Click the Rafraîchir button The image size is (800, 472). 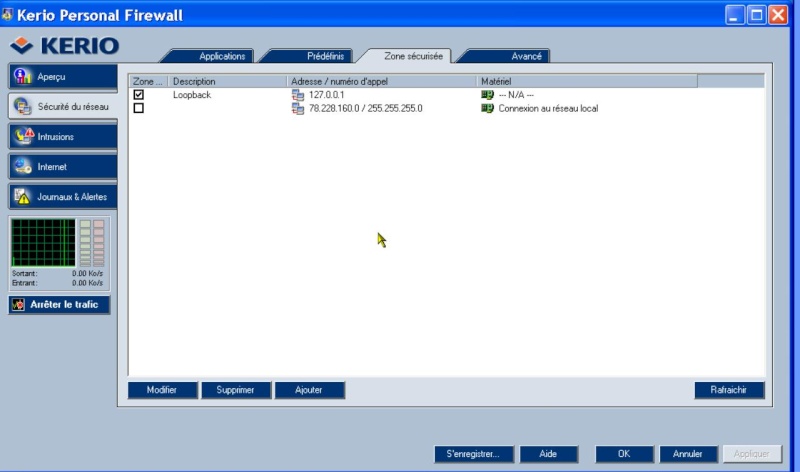pos(729,390)
